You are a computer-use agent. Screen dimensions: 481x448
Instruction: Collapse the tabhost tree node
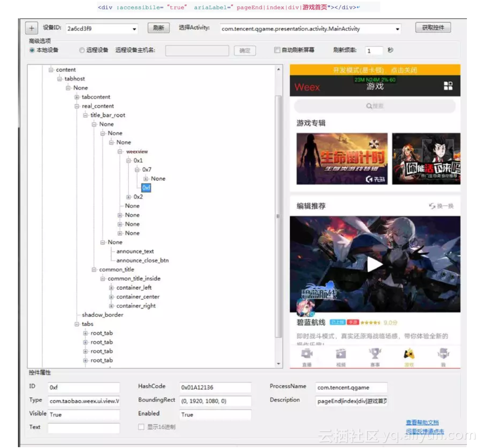pos(59,79)
